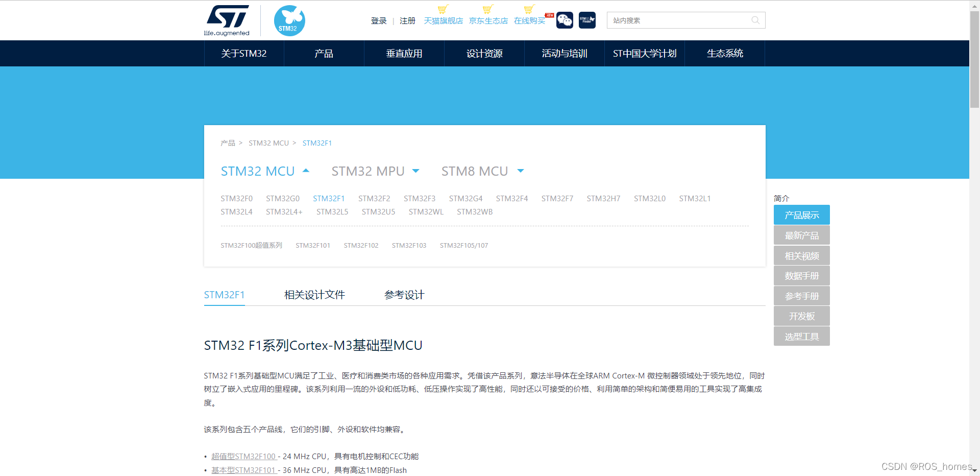980x476 pixels.
Task: Open the 垂直应用 menu
Action: (x=404, y=54)
